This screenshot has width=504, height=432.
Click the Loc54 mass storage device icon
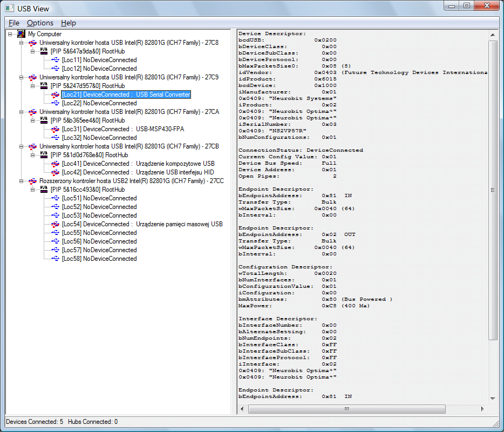coord(55,224)
